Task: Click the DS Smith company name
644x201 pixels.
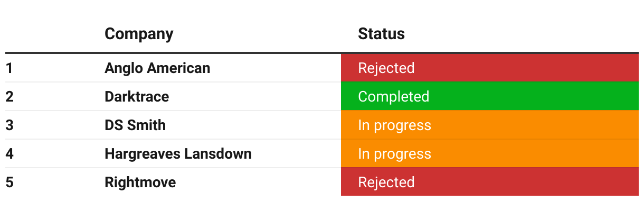Action: [135, 125]
